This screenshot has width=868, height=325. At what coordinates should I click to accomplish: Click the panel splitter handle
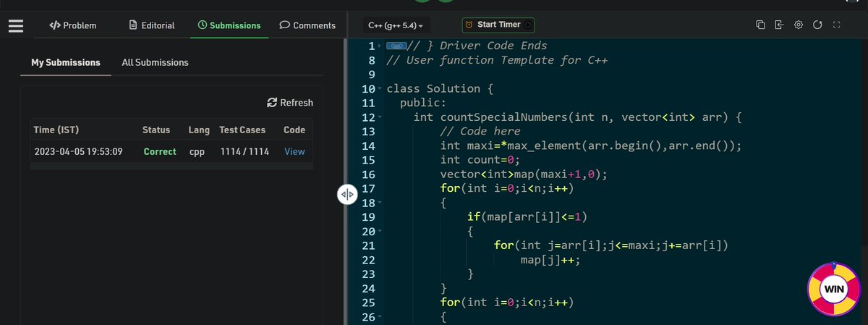pos(346,194)
